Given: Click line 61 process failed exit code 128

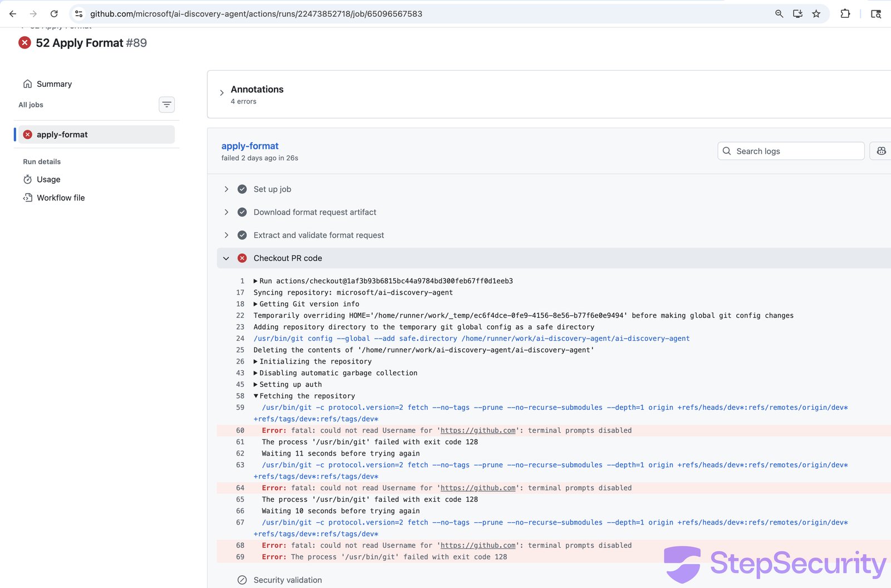Looking at the screenshot, I should [x=370, y=442].
